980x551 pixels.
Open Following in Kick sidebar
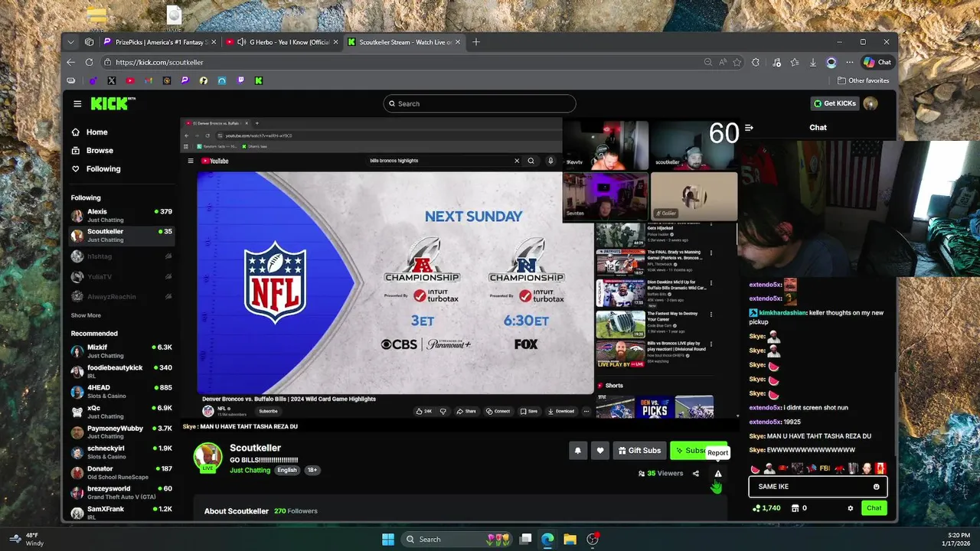pyautogui.click(x=103, y=169)
